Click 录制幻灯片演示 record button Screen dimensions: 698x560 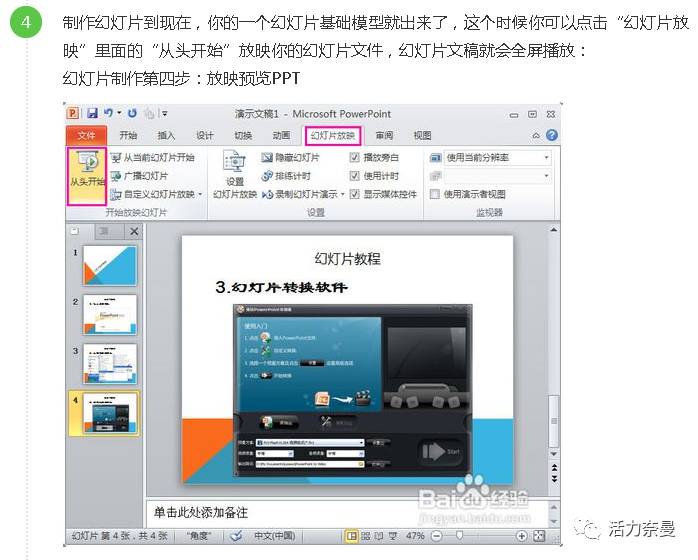point(300,194)
